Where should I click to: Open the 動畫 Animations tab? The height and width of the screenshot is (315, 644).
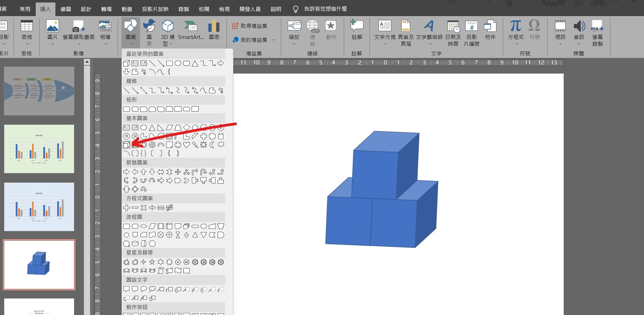[127, 9]
